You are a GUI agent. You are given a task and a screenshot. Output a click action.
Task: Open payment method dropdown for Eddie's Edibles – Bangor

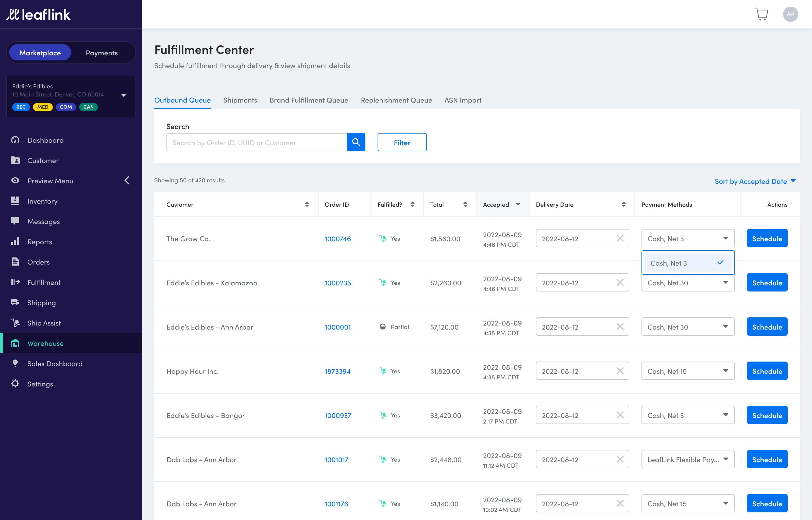[687, 415]
